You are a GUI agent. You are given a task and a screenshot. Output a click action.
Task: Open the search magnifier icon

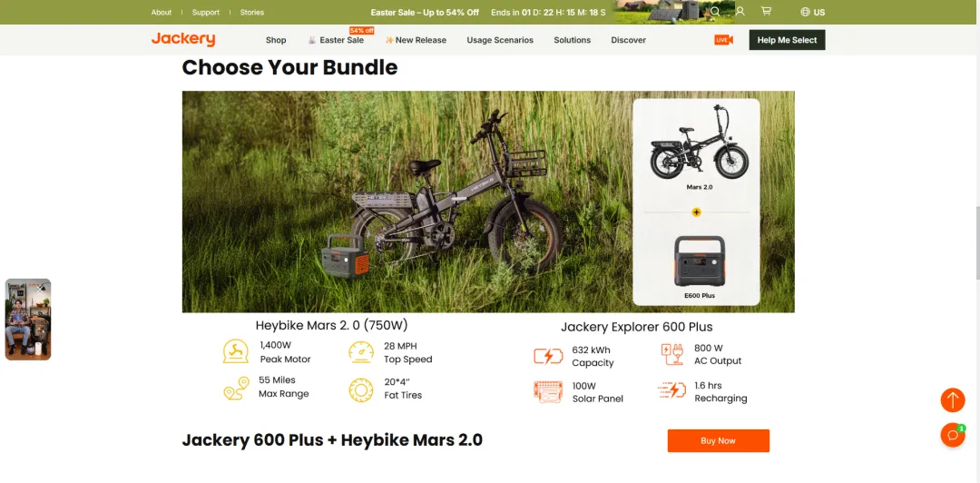point(715,11)
